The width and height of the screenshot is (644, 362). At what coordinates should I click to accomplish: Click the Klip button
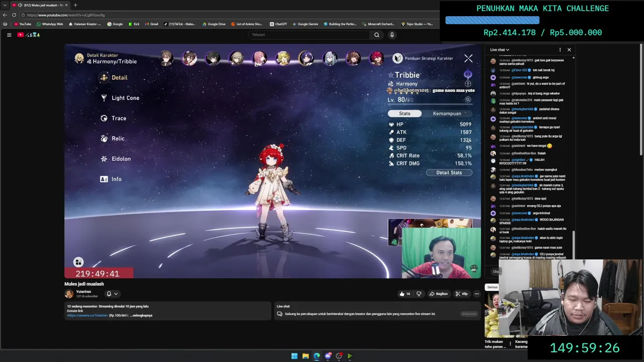(461, 294)
